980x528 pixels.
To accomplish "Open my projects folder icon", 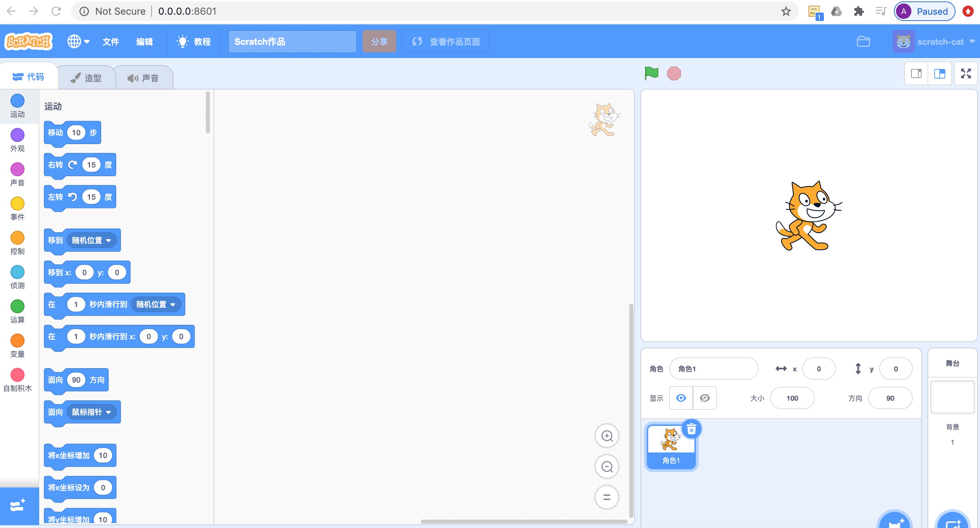I will pyautogui.click(x=863, y=41).
